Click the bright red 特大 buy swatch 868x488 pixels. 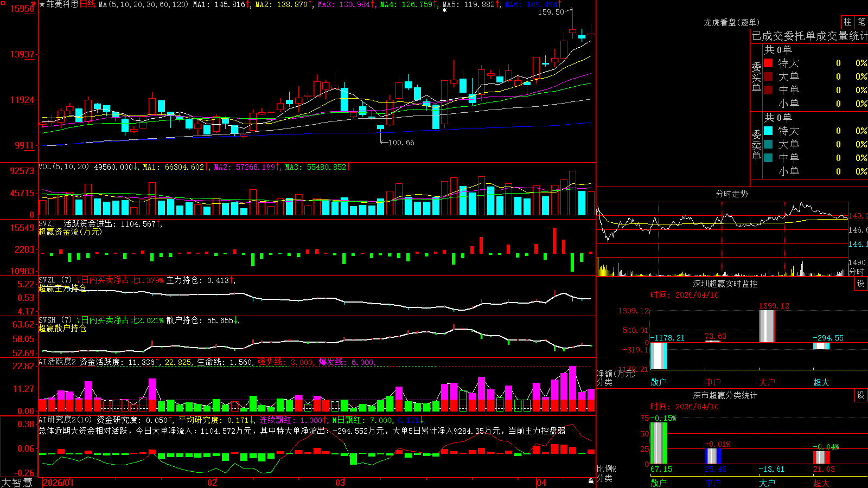click(768, 63)
